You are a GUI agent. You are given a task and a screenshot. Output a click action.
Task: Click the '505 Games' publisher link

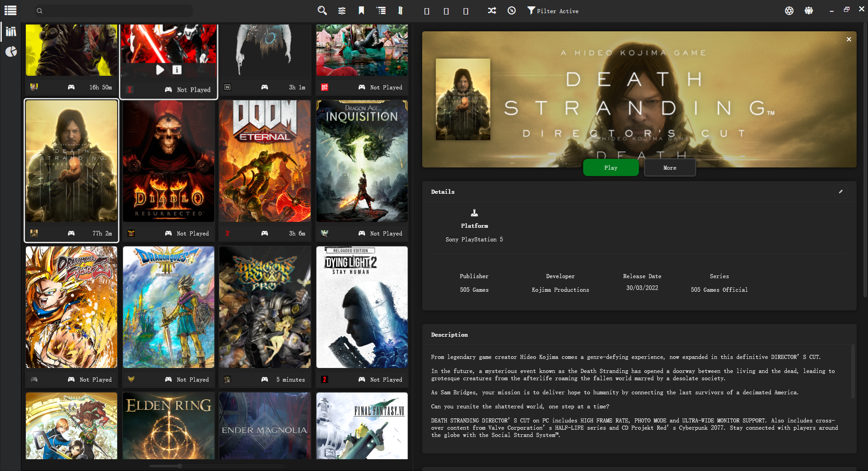tap(474, 289)
